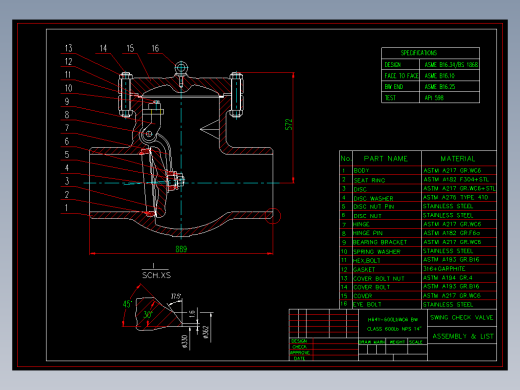Select the 316+GARPHITE gasket material

[444, 268]
